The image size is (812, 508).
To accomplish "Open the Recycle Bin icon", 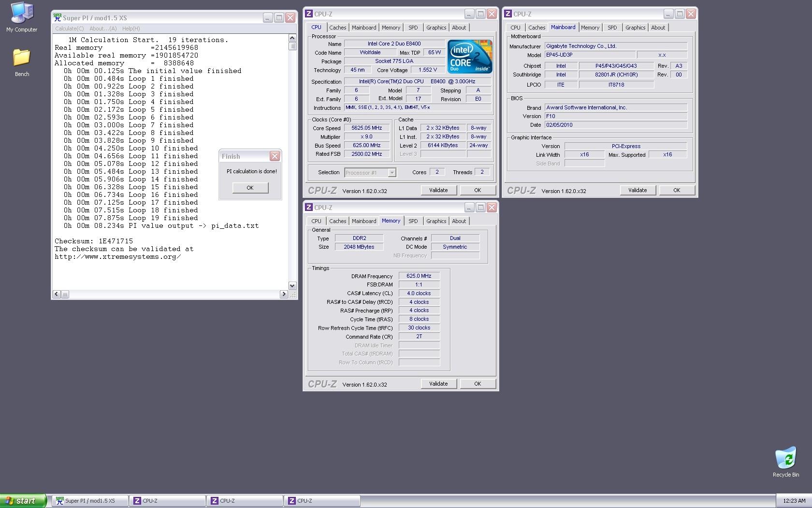I will (x=786, y=462).
